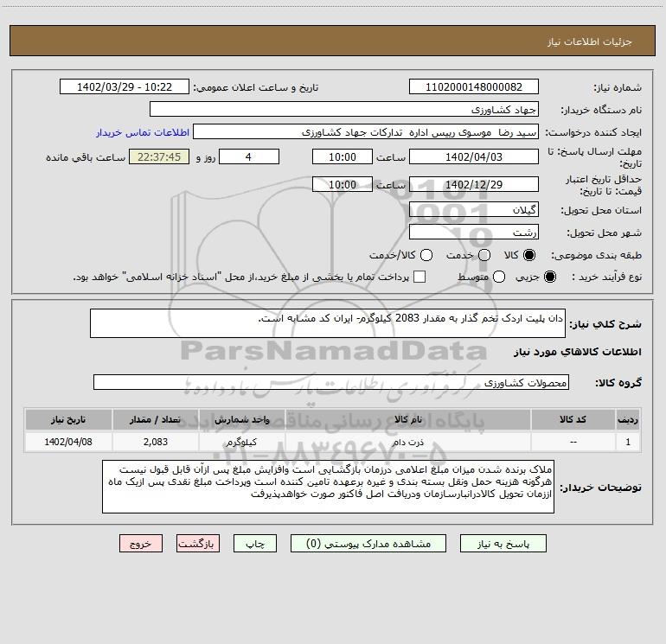Viewport: 666px width, 644px height.
Task: Click the خروج exit button
Action: coord(141,544)
